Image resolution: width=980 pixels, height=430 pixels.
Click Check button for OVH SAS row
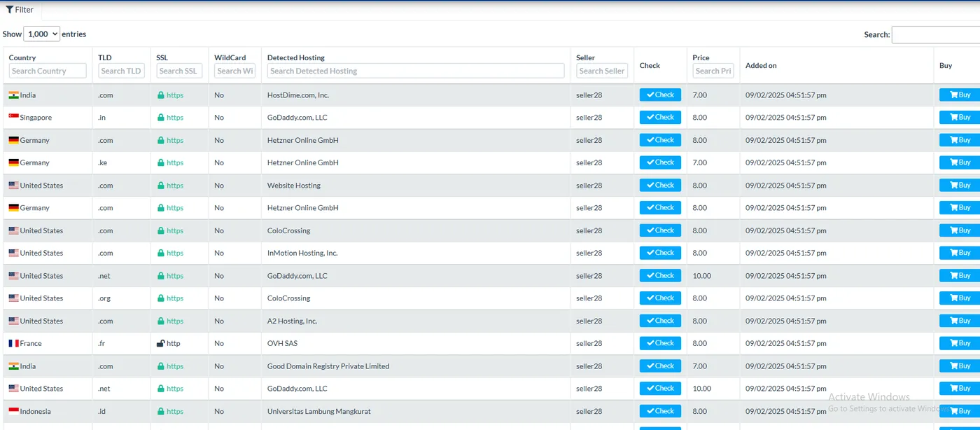click(660, 343)
